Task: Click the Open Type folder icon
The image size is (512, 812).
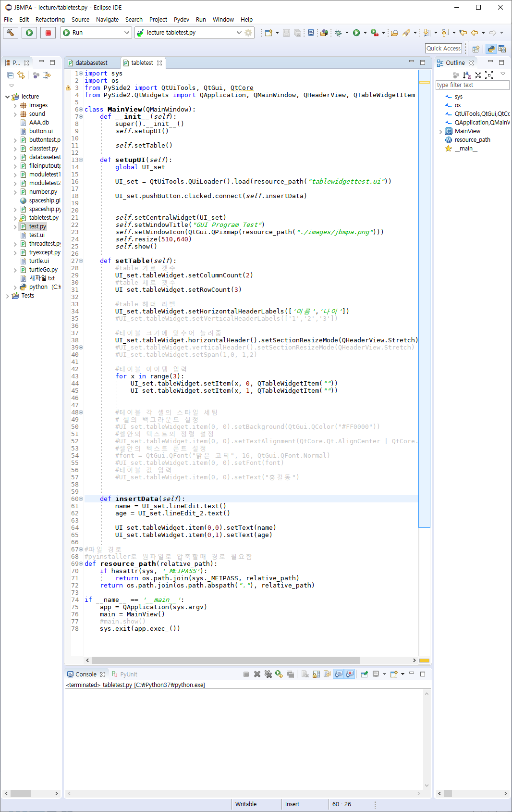Action: [394, 33]
